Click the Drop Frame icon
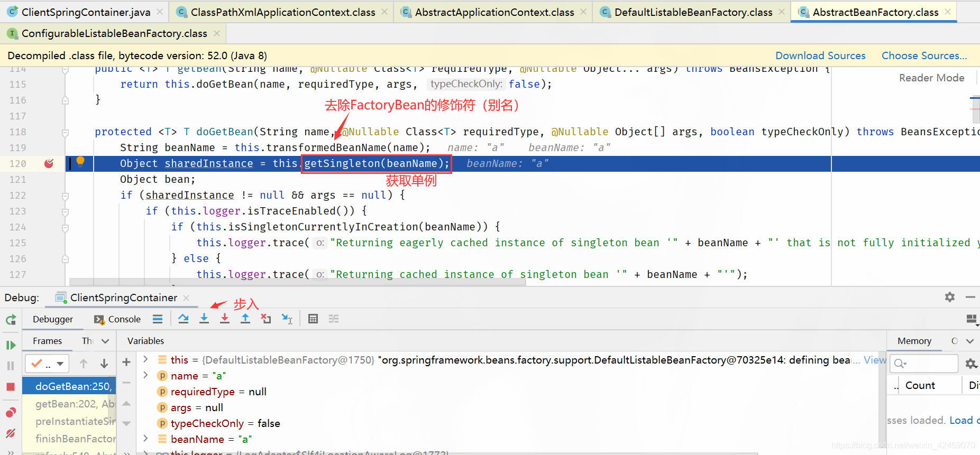 pyautogui.click(x=266, y=319)
